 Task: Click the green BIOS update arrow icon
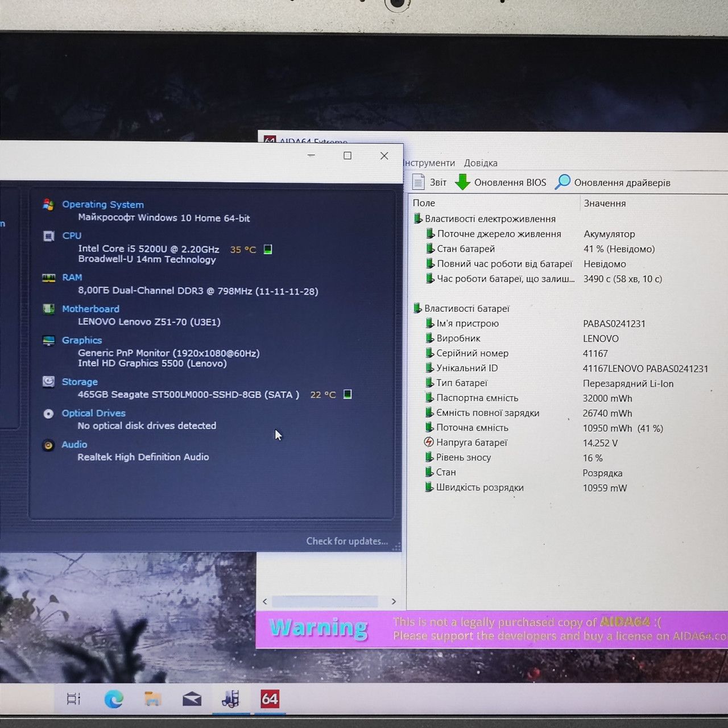tap(462, 182)
